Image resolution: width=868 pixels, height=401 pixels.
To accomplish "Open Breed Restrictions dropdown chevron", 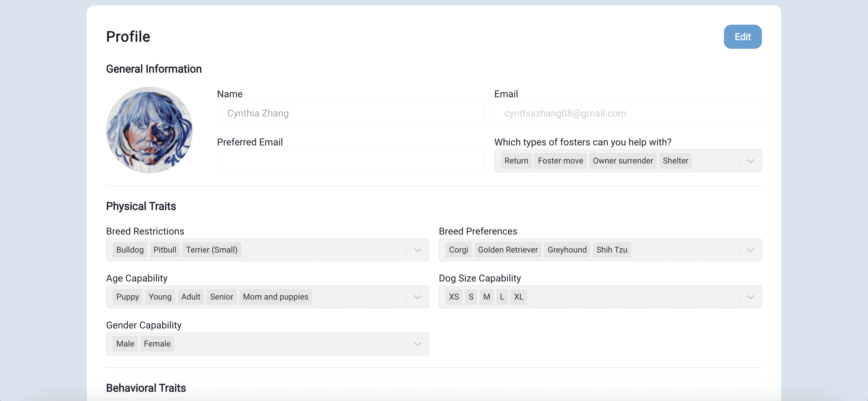I will click(x=417, y=250).
